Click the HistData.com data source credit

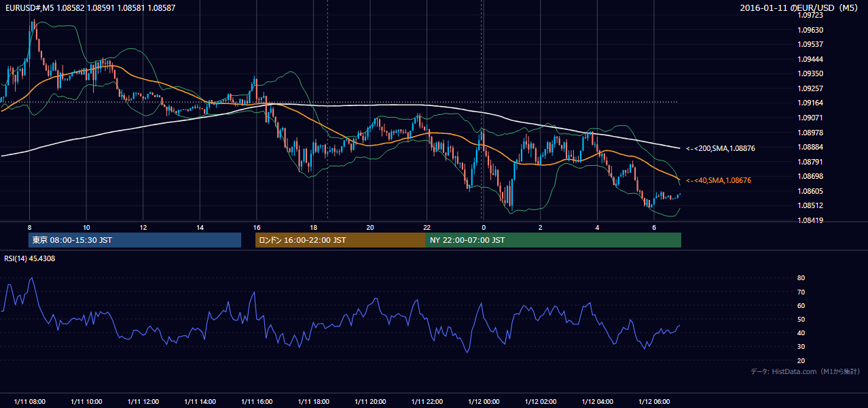806,371
